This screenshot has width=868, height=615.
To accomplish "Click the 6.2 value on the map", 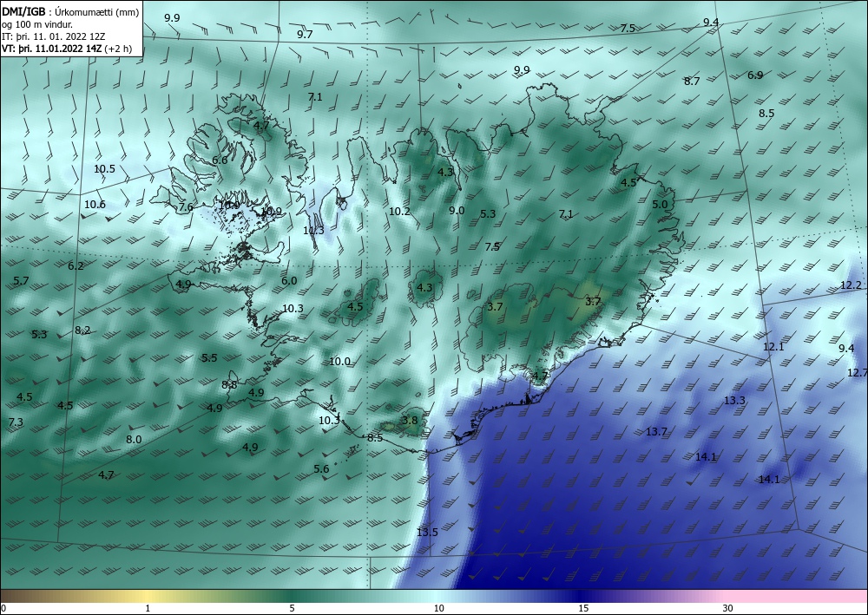I will point(76,266).
